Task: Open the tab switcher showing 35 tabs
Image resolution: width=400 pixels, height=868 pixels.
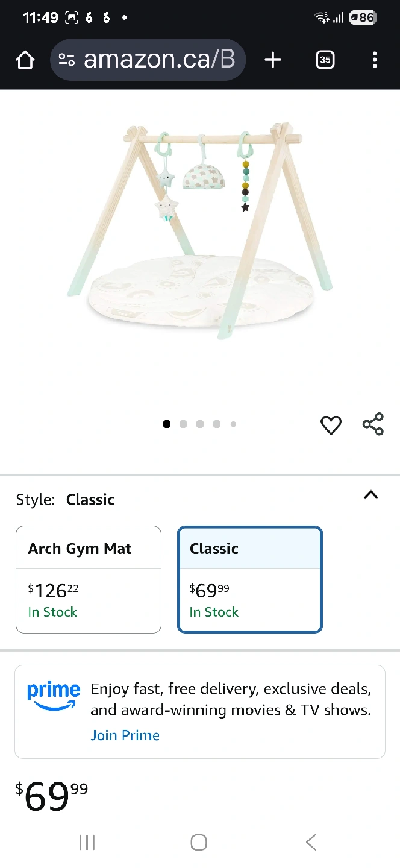Action: [x=325, y=60]
